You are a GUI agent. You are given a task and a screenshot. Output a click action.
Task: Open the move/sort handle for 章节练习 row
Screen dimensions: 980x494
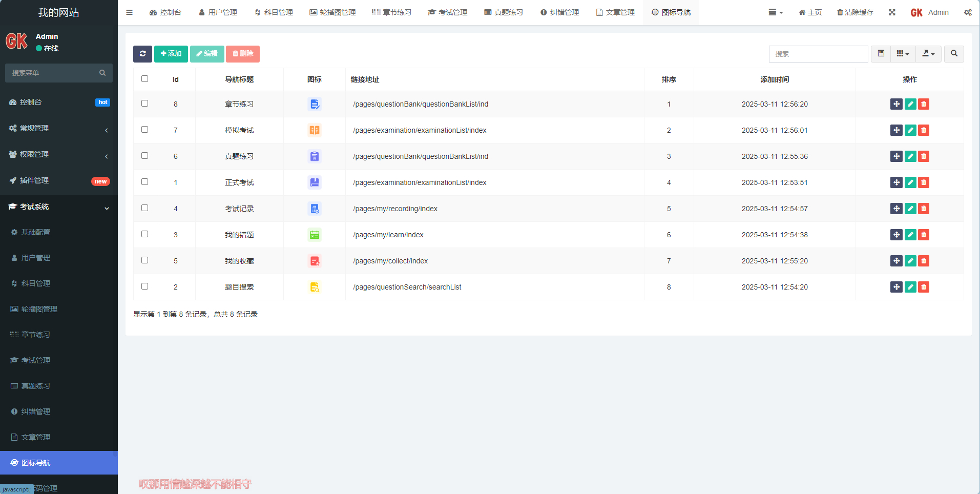(896, 104)
